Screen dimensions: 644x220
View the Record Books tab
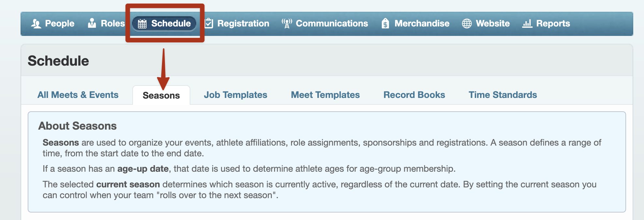tap(414, 95)
